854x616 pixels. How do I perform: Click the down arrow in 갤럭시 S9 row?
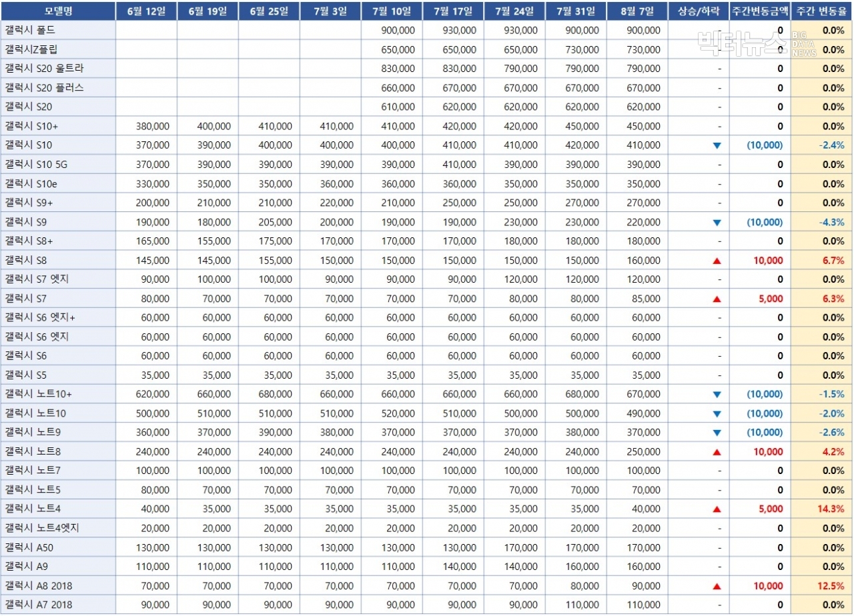(717, 223)
